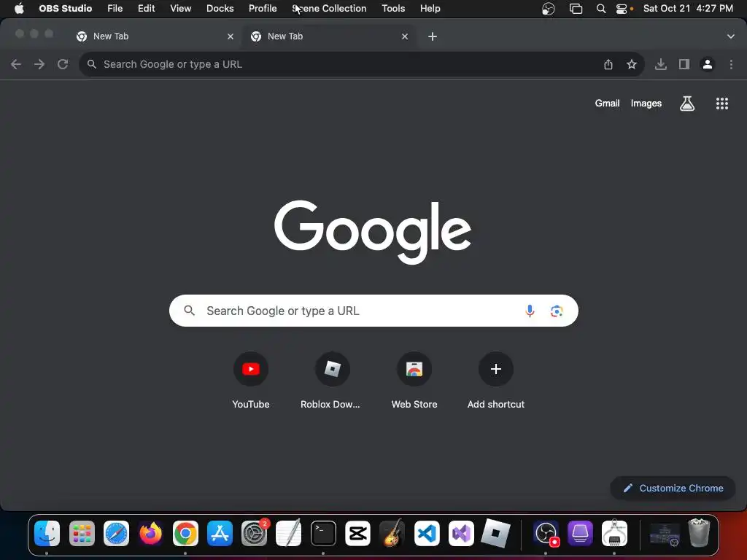Open the Google apps grid
Image resolution: width=747 pixels, height=560 pixels.
pyautogui.click(x=722, y=104)
